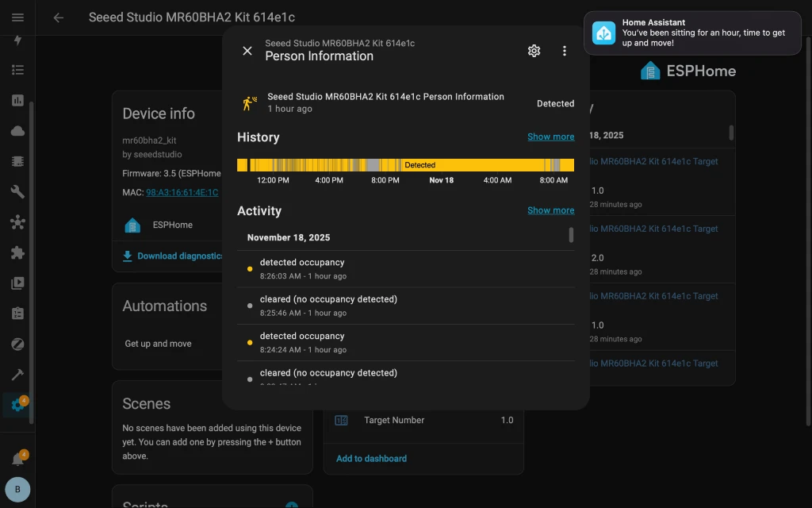Screen dimensions: 812x508
Task: Open the Get up and move automation
Action: click(159, 344)
